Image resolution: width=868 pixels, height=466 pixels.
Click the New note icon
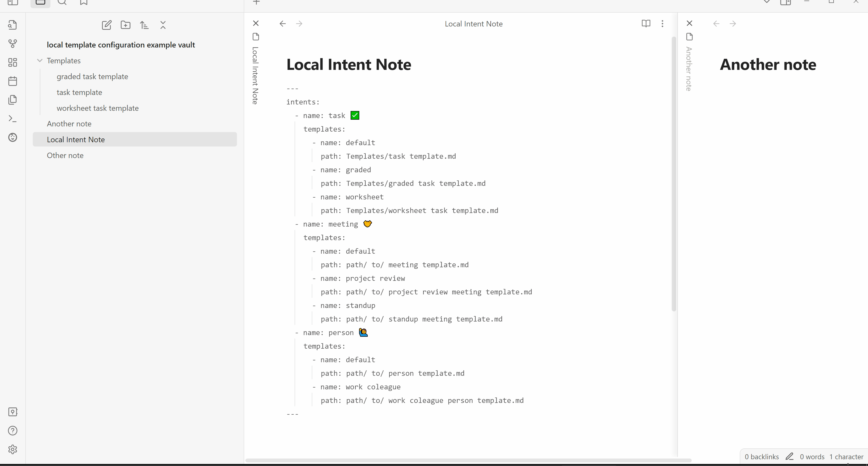point(106,25)
